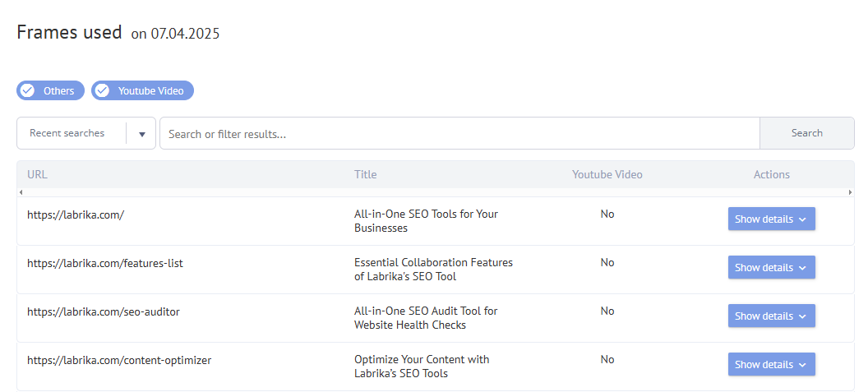Toggle the Youtube Video filter chip
The height and width of the screenshot is (392, 868).
143,90
